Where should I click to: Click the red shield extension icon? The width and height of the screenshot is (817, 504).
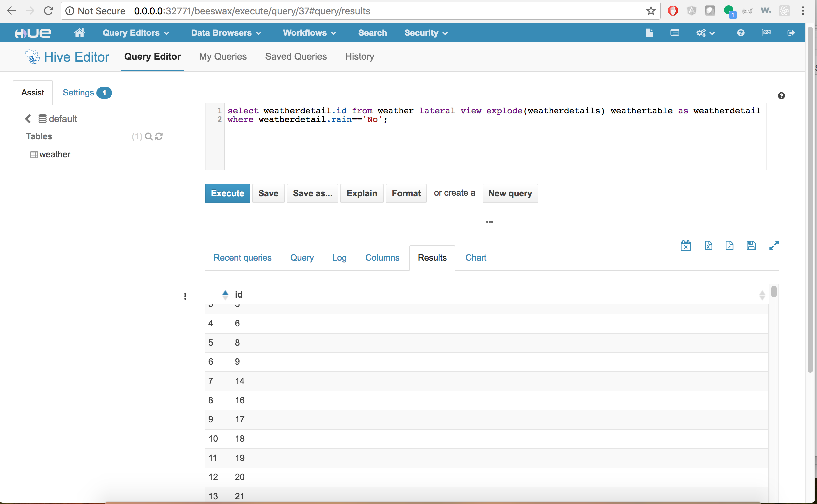[673, 11]
